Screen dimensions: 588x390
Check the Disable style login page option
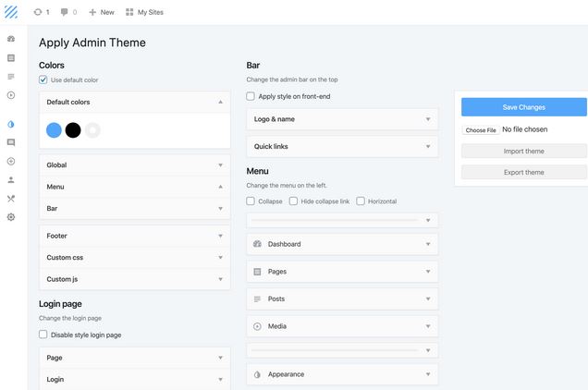[43, 335]
